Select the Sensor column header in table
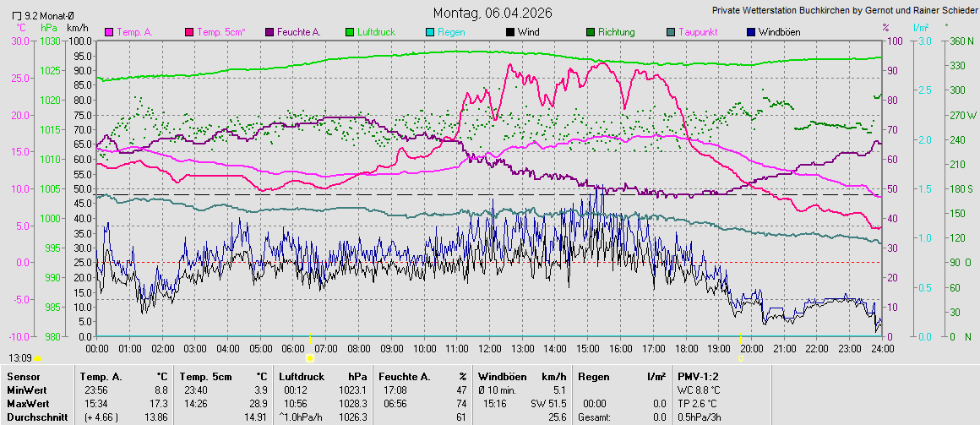Image resolution: width=980 pixels, height=425 pixels. coord(22,376)
